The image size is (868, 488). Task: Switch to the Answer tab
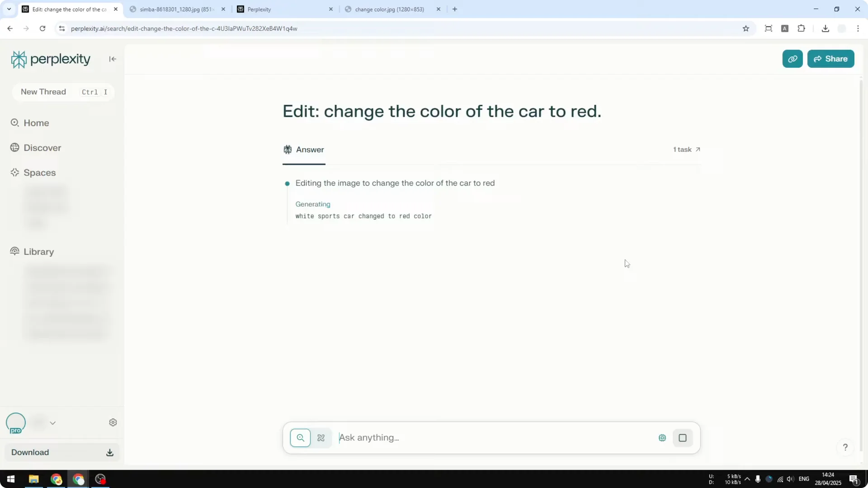coord(304,150)
